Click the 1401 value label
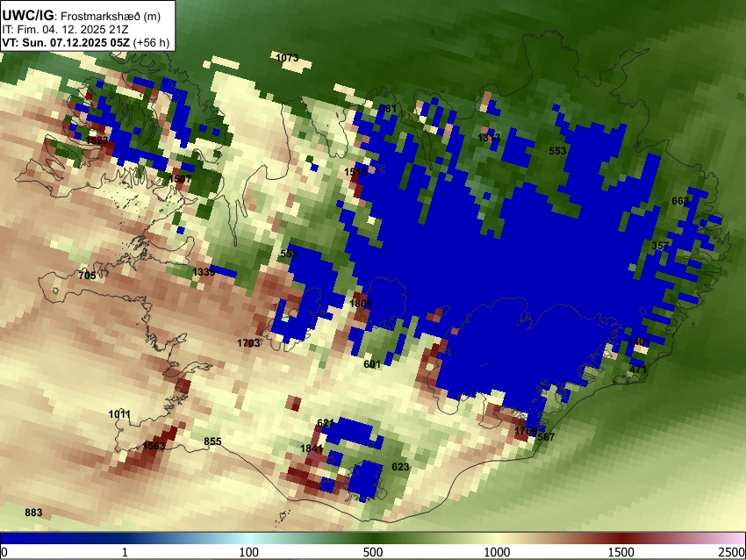This screenshot has height=560, width=746. [x=639, y=341]
